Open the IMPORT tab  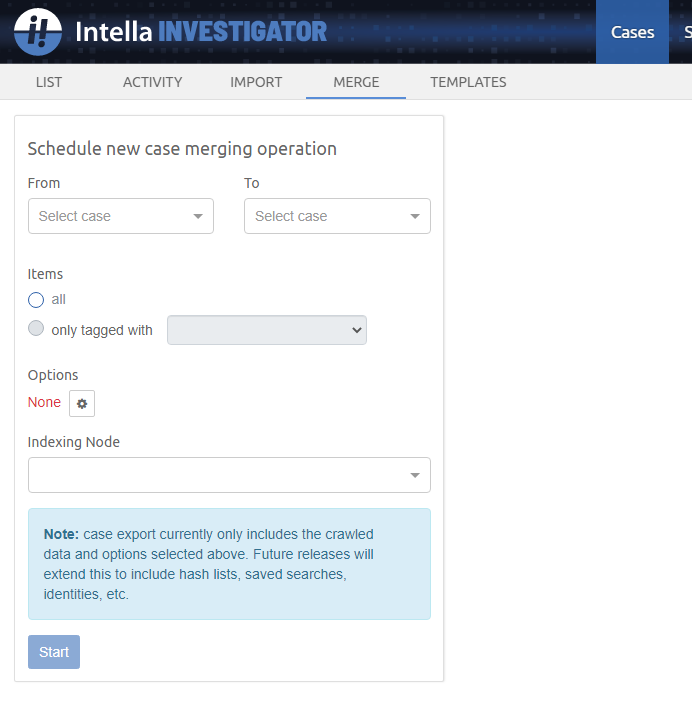pos(256,82)
